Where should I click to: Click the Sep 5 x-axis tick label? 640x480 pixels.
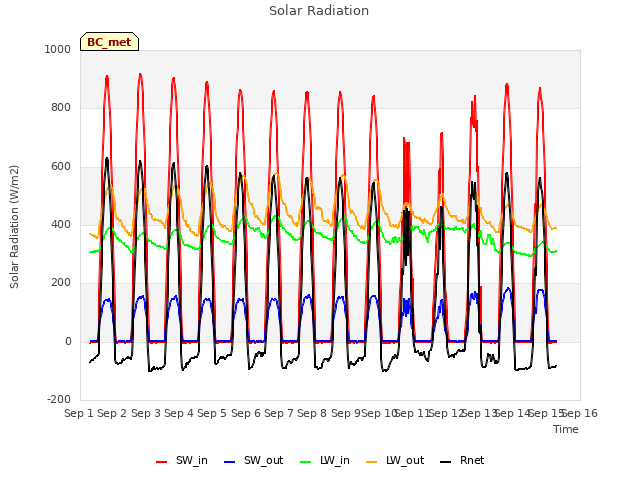click(212, 413)
